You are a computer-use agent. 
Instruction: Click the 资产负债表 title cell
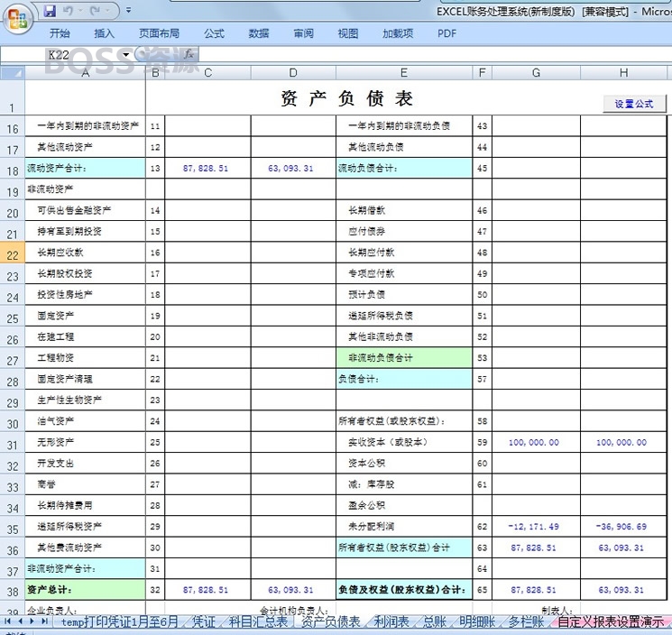346,98
